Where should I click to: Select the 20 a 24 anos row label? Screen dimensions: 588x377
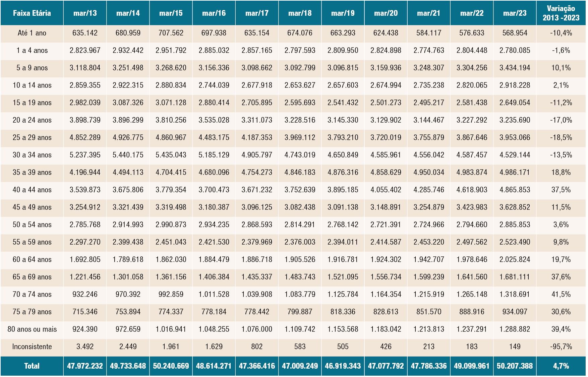[x=32, y=120]
